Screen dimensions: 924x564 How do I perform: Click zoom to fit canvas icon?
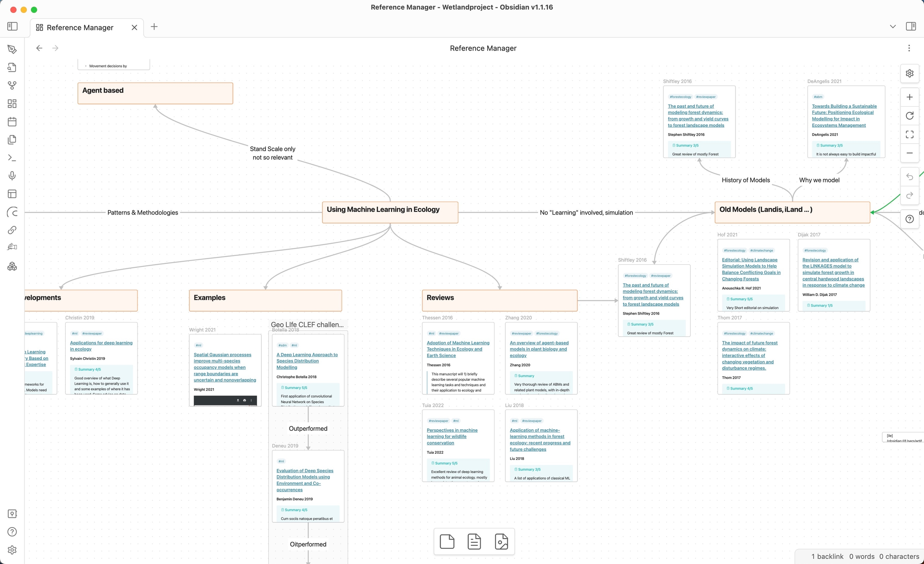[x=910, y=134]
